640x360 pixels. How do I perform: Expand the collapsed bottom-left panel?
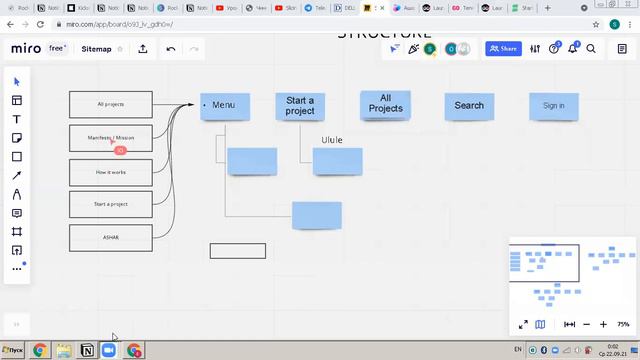coord(16,324)
